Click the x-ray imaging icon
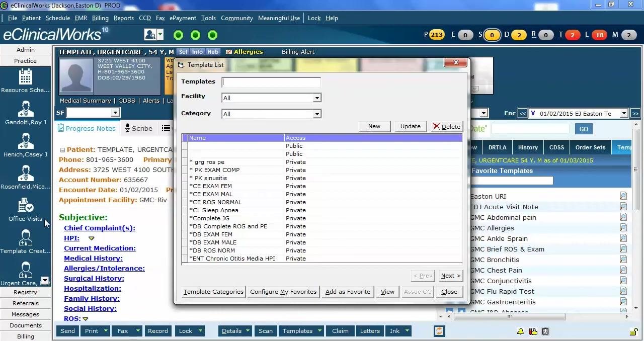The height and width of the screenshot is (341, 644). point(545,331)
